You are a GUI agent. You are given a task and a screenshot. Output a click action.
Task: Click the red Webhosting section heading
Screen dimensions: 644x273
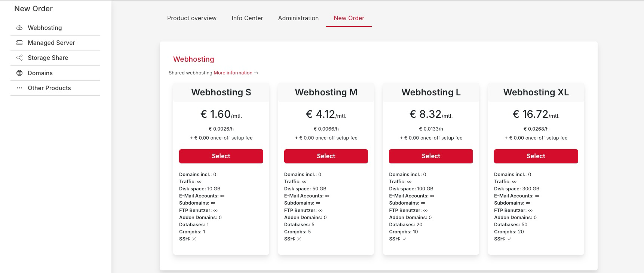coord(193,59)
